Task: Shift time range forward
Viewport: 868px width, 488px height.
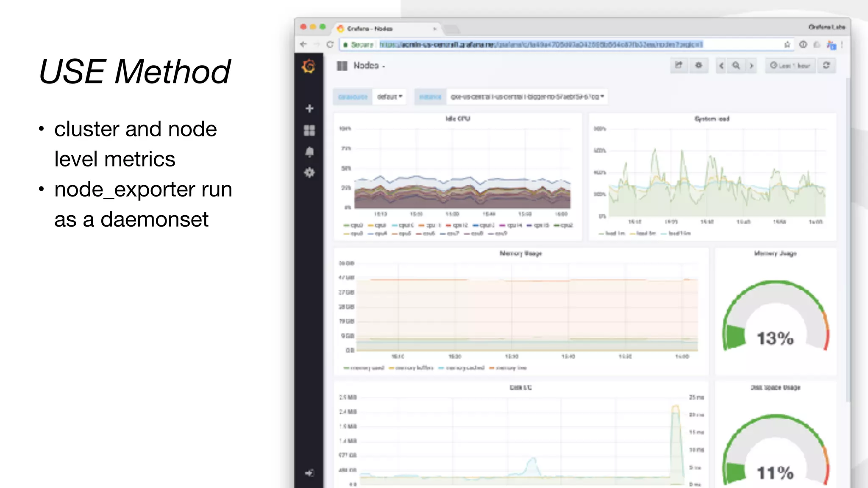Action: coord(751,66)
